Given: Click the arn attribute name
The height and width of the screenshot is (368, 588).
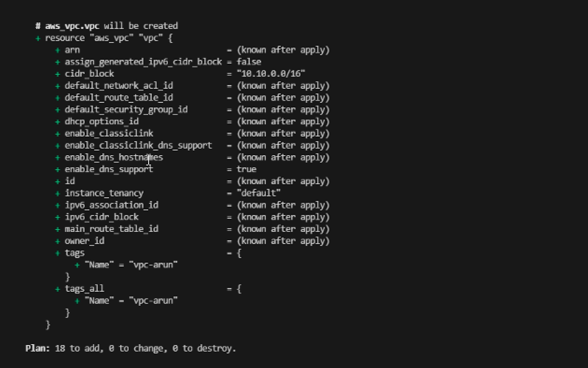Looking at the screenshot, I should (x=72, y=50).
